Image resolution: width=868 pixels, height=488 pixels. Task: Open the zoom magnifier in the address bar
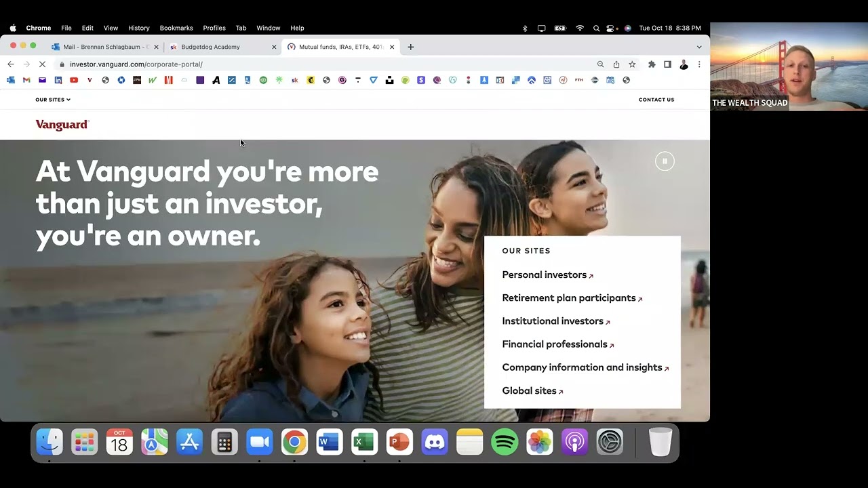pos(600,64)
